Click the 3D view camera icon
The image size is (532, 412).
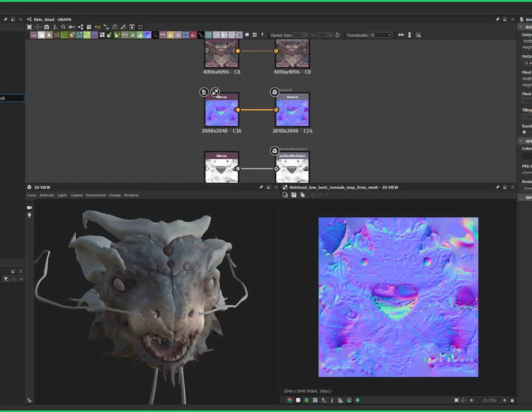click(x=29, y=208)
